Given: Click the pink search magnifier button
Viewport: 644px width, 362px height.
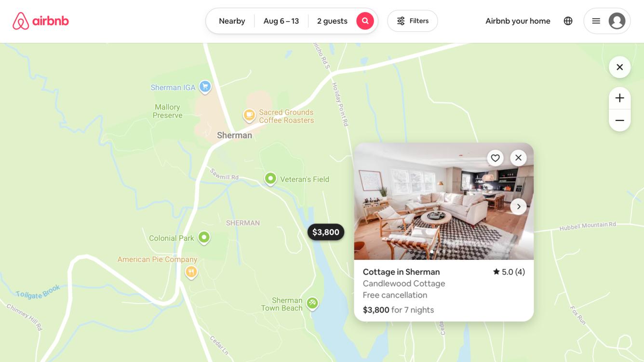Looking at the screenshot, I should pyautogui.click(x=365, y=21).
